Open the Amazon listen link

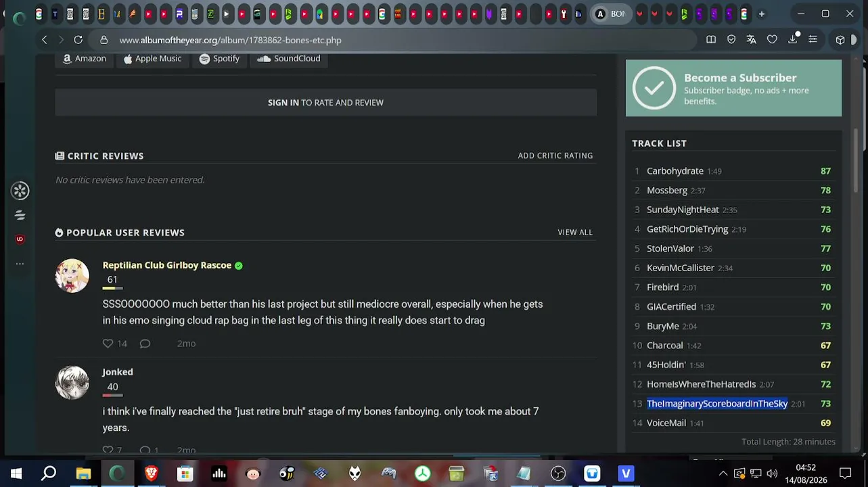click(x=85, y=59)
